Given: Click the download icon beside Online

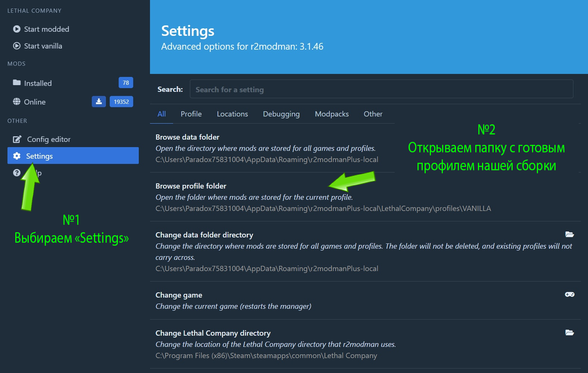Looking at the screenshot, I should [99, 102].
